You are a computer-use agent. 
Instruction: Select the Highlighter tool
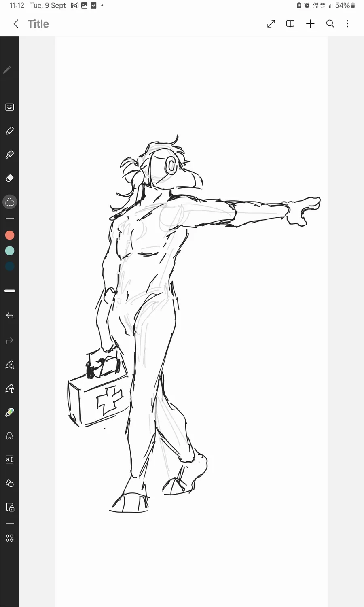point(10,155)
